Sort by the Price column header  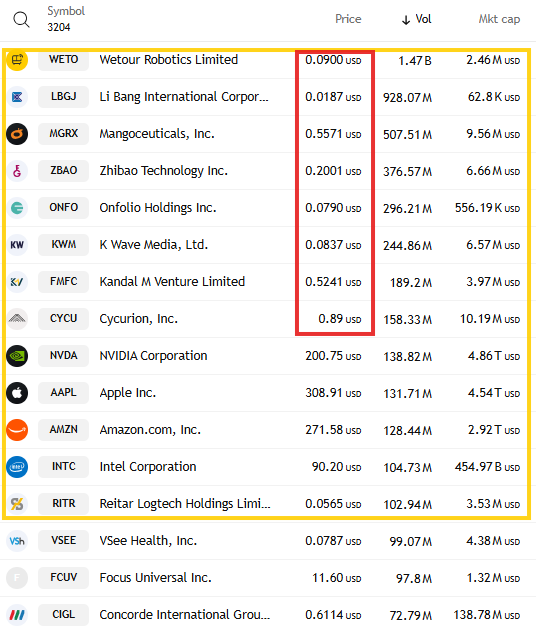pyautogui.click(x=348, y=19)
